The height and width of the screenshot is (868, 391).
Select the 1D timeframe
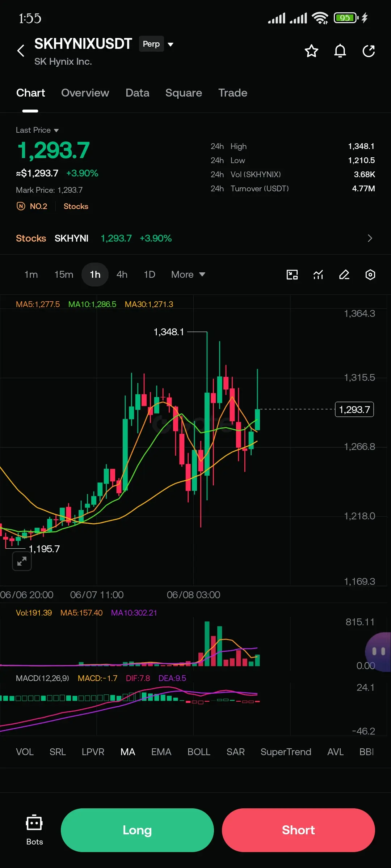(150, 275)
